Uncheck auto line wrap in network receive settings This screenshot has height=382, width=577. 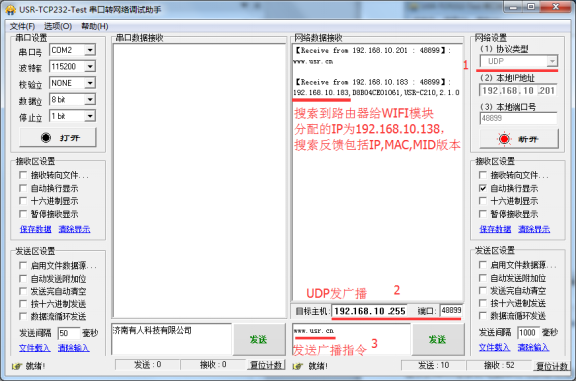tap(482, 188)
